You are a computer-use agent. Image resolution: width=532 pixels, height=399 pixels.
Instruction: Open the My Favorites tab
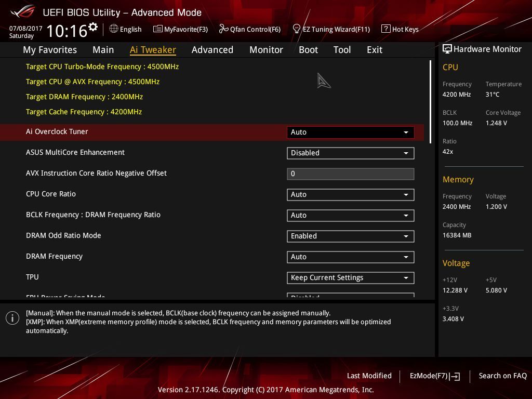(x=50, y=49)
